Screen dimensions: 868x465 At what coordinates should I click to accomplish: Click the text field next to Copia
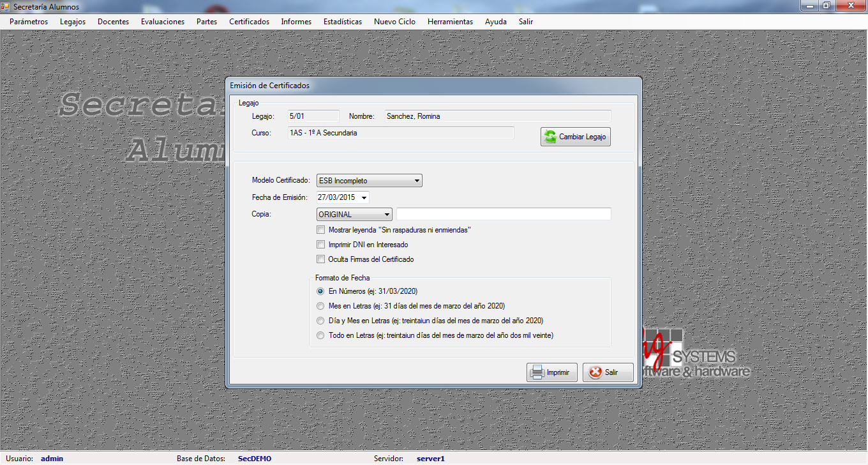click(x=504, y=214)
